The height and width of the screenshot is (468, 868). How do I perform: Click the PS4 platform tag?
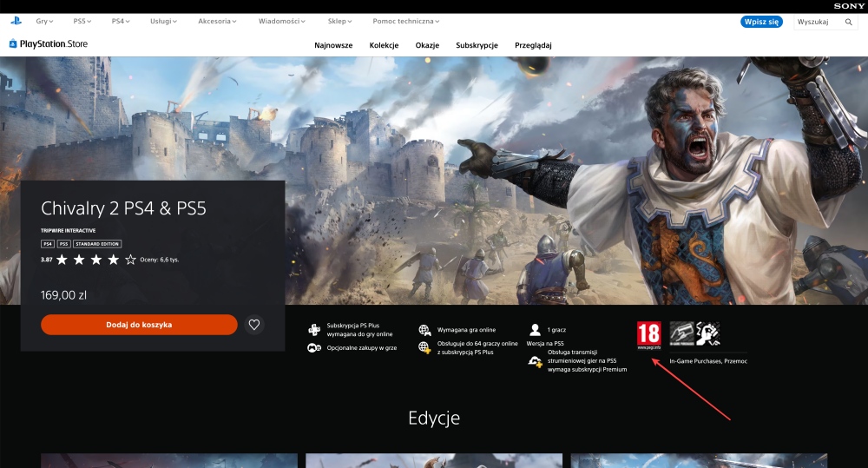(x=48, y=244)
